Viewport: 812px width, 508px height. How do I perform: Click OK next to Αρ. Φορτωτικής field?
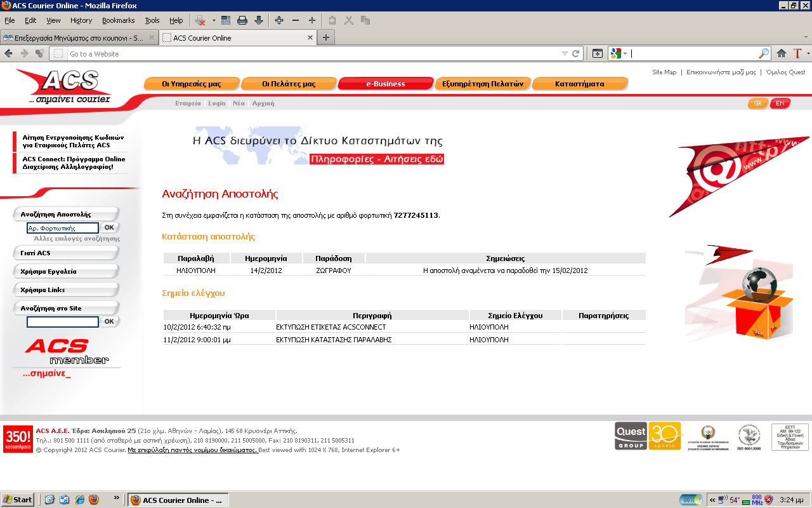[x=109, y=227]
